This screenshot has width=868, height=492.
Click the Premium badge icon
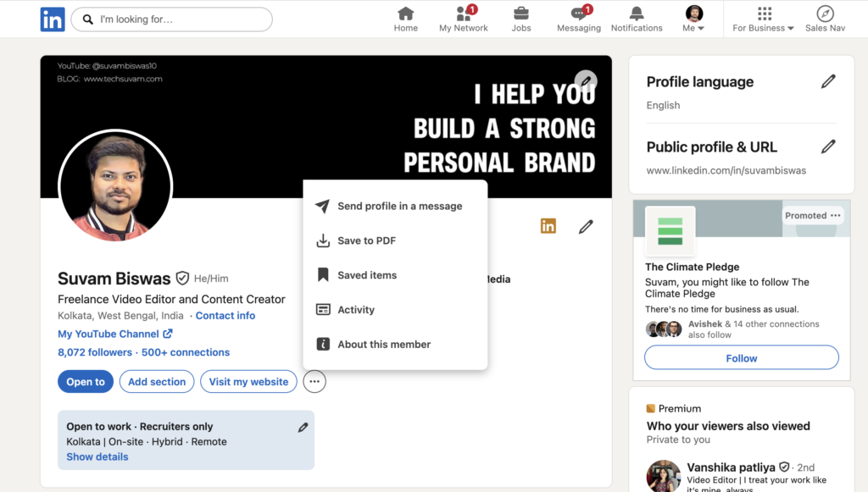(x=651, y=408)
